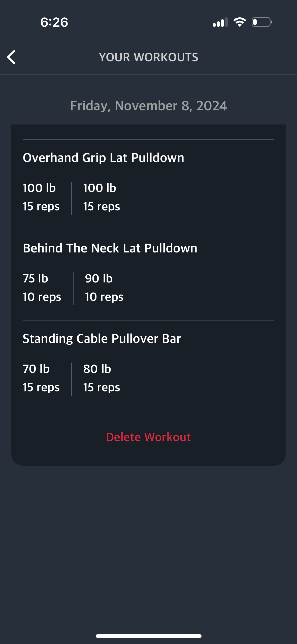Image resolution: width=297 pixels, height=644 pixels.
Task: Tap the 6:26 clock in the status bar
Action: (54, 22)
